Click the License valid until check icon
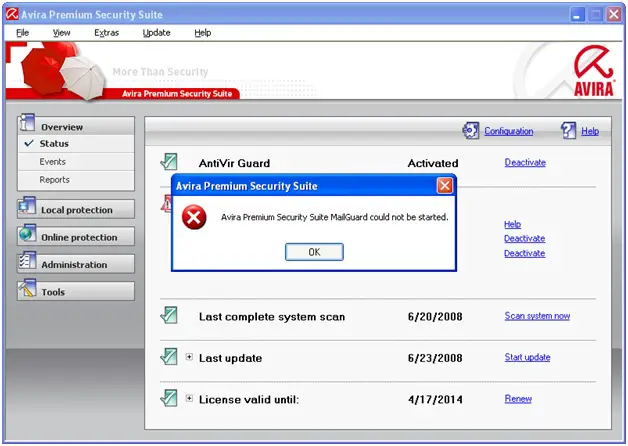The height and width of the screenshot is (446, 628). tap(169, 398)
